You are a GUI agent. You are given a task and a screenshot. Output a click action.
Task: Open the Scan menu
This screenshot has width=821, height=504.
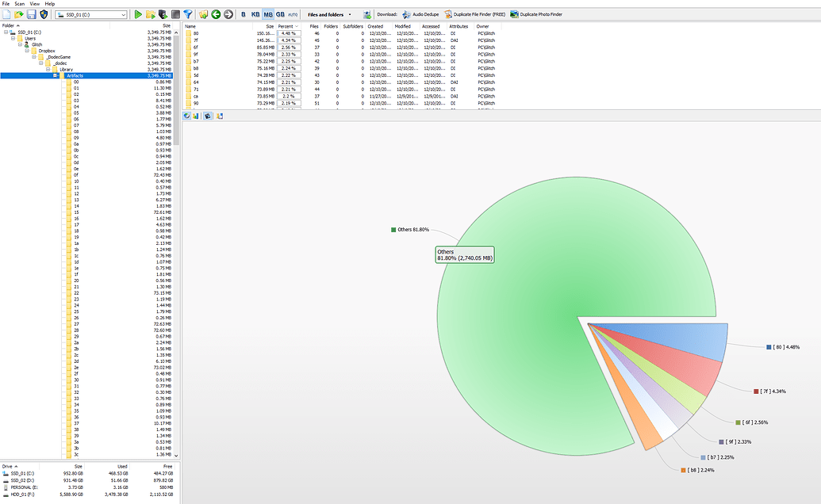(x=20, y=4)
